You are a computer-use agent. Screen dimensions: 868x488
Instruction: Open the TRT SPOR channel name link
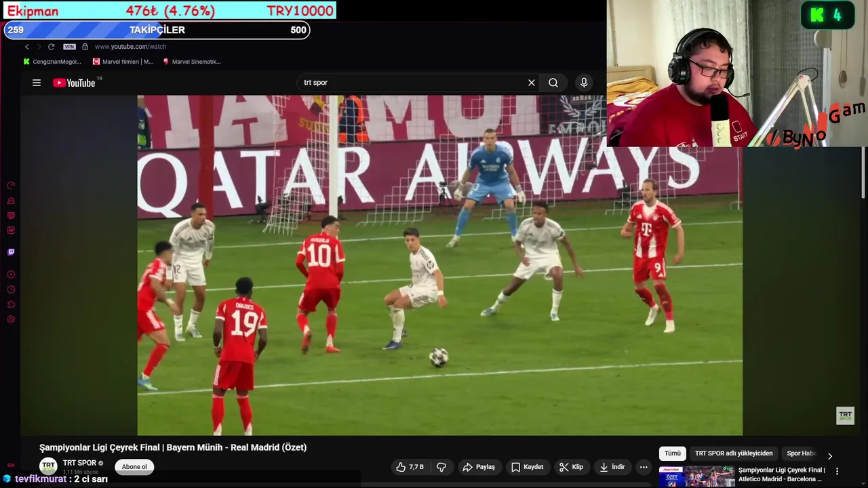point(80,464)
